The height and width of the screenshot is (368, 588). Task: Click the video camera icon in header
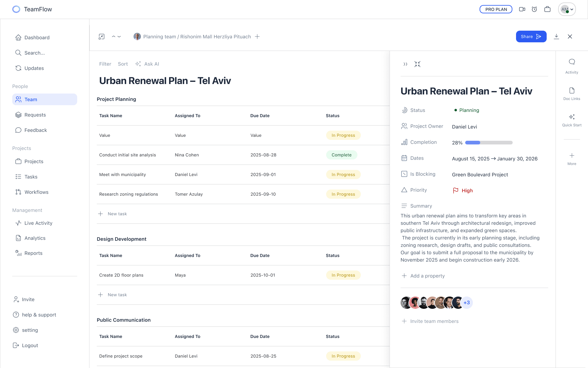522,9
